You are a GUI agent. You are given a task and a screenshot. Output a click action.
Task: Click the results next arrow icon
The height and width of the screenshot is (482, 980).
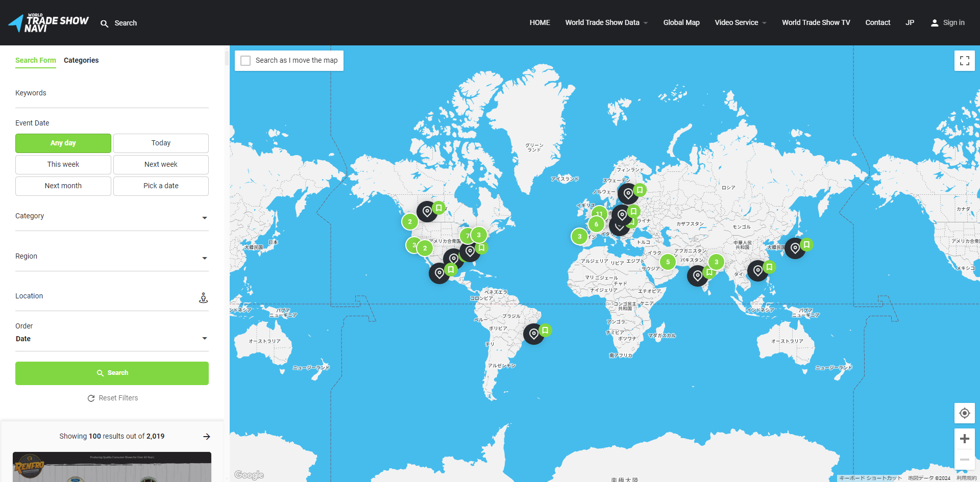[x=207, y=437]
